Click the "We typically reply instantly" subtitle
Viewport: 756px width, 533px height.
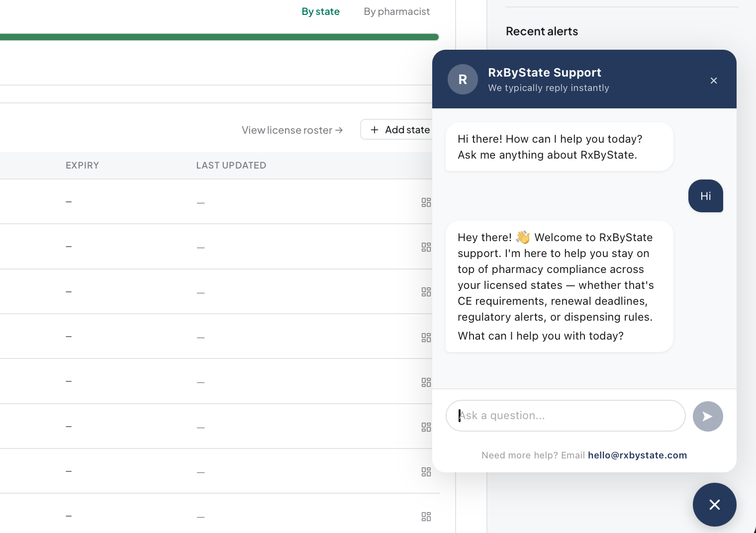[x=549, y=88]
